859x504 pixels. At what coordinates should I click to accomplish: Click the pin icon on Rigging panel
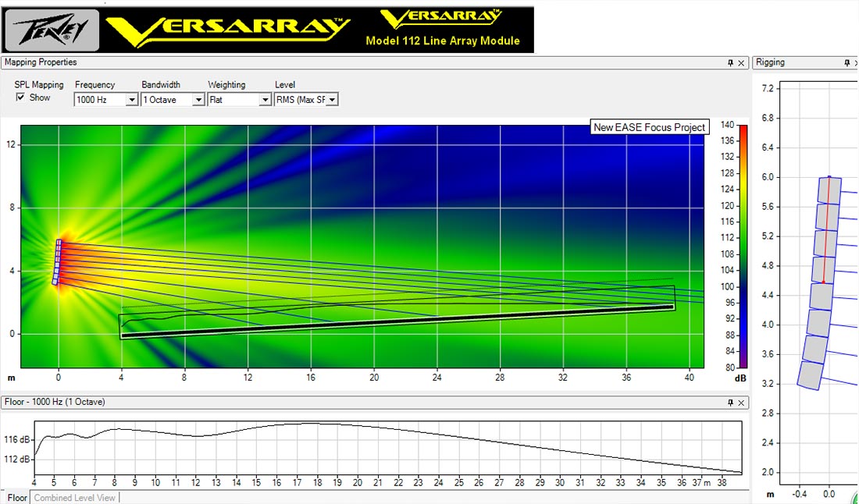847,63
